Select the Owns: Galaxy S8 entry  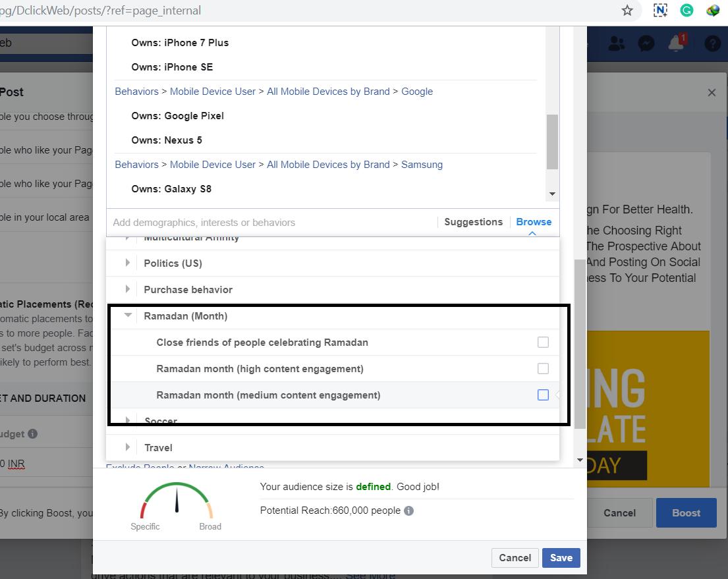171,189
